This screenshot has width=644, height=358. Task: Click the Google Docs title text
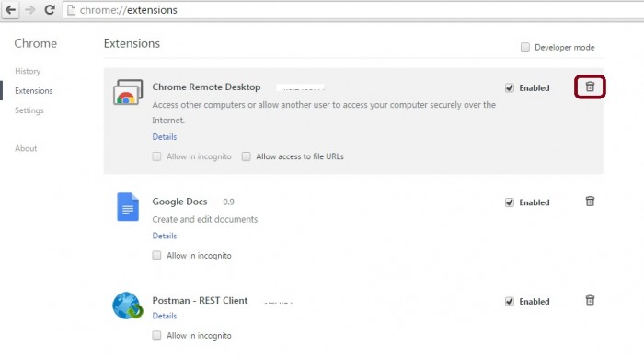179,202
